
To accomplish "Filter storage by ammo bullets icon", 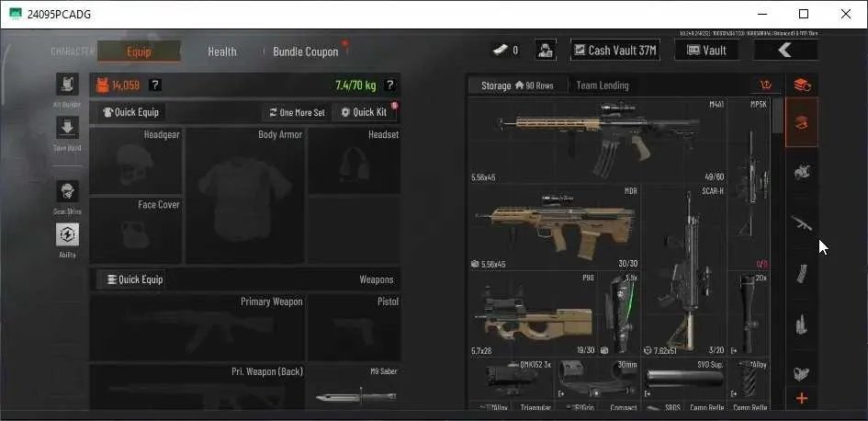I will click(802, 324).
